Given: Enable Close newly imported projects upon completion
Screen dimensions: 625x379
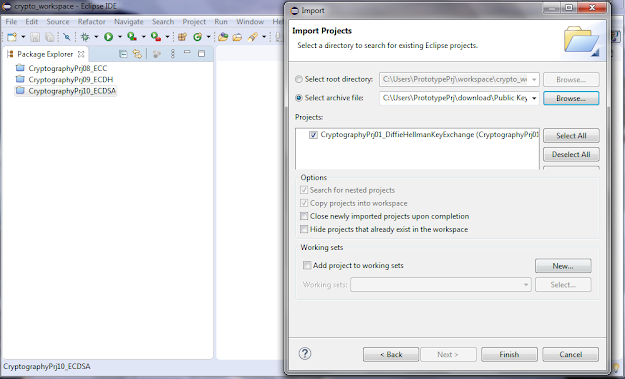Looking at the screenshot, I should click(304, 216).
